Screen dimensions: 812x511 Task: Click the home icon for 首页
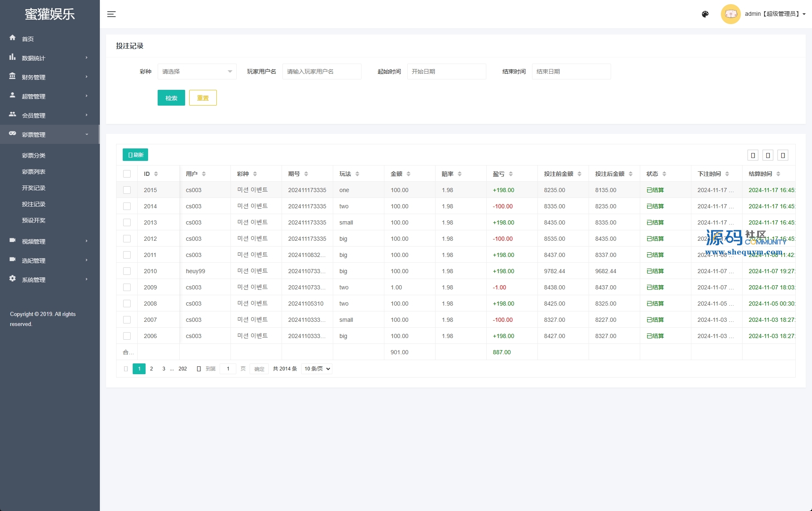pyautogui.click(x=12, y=38)
